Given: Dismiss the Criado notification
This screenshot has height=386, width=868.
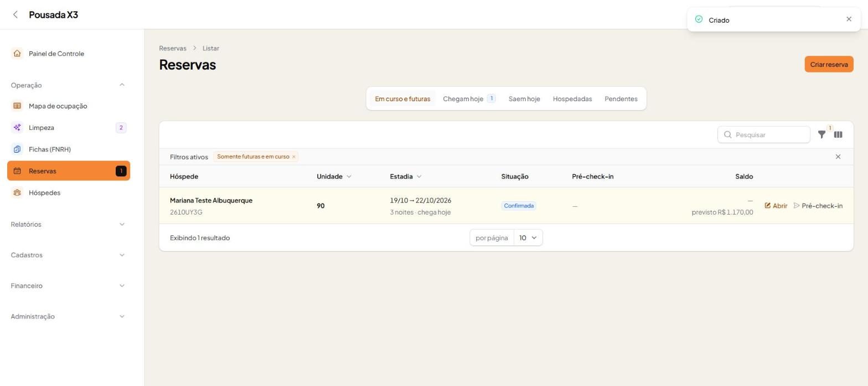Looking at the screenshot, I should tap(849, 19).
